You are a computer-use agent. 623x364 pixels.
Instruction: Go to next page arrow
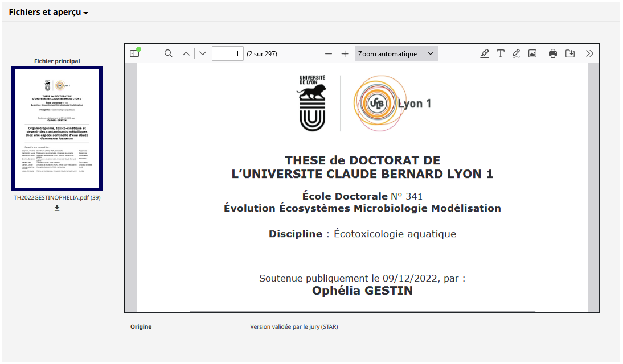point(203,53)
